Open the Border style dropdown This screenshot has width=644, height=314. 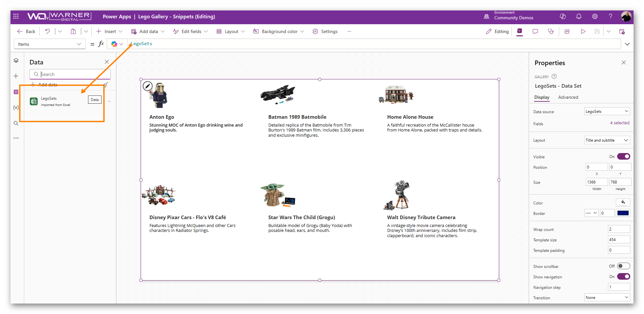click(591, 213)
